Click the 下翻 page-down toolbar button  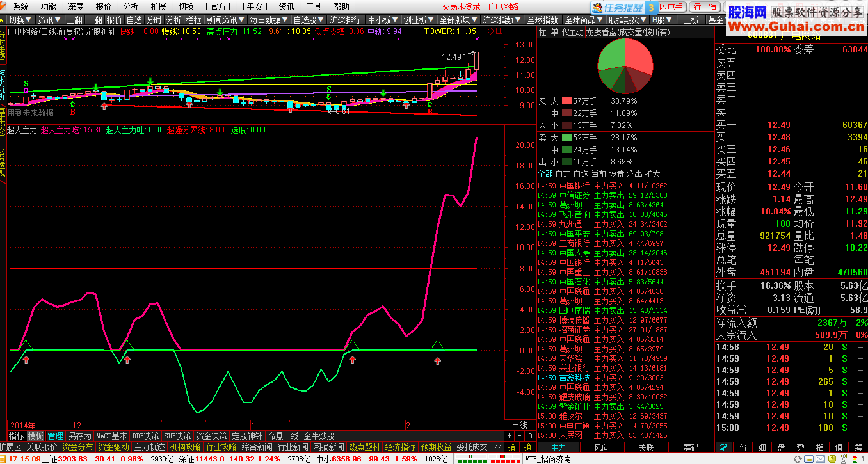(94, 20)
